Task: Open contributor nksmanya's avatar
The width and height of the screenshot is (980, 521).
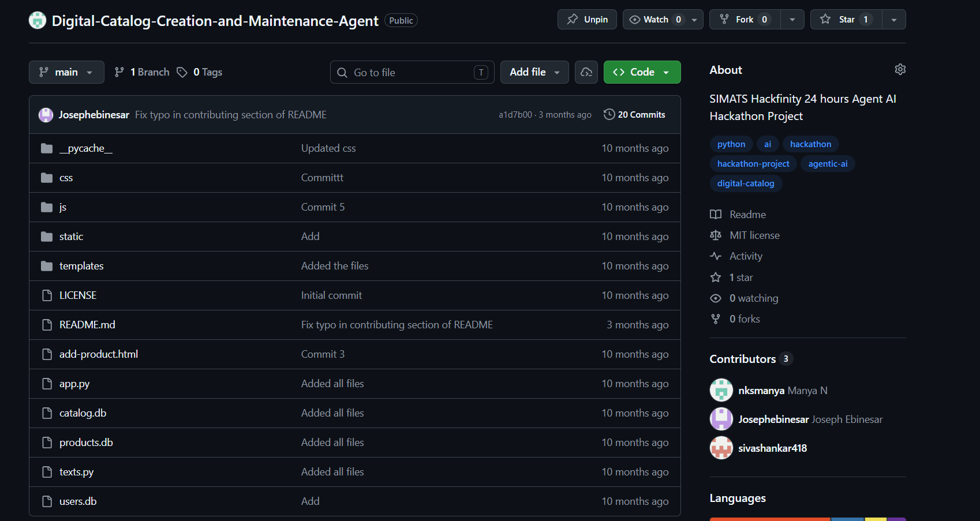Action: [x=721, y=390]
